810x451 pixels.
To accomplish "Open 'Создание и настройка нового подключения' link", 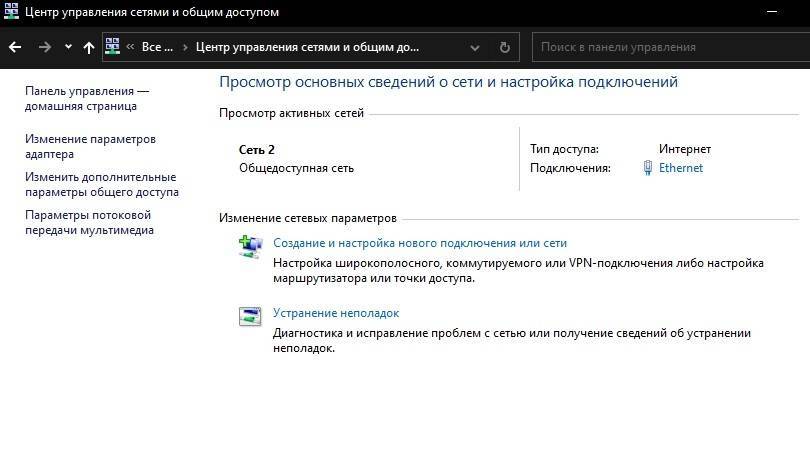I will 420,243.
